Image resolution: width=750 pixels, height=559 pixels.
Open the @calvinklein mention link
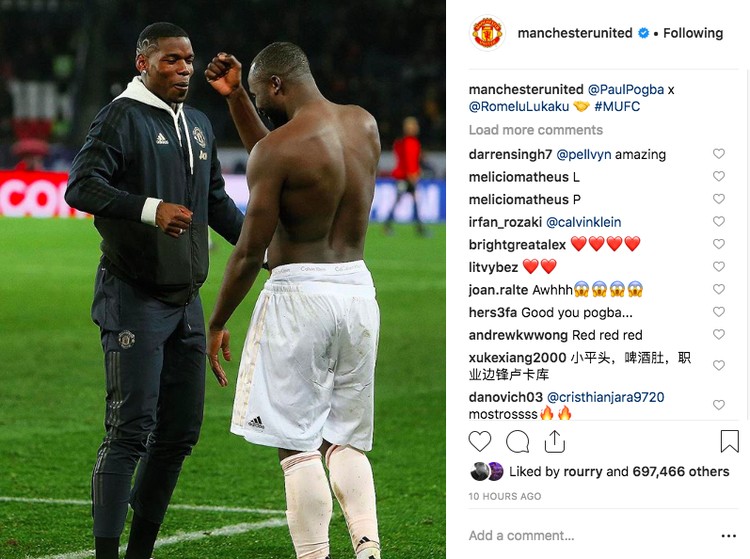pos(584,222)
